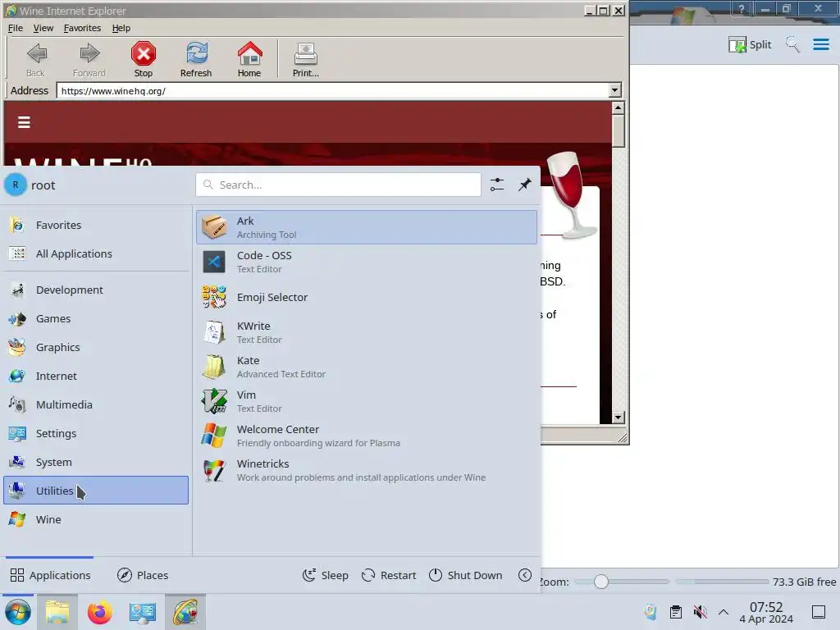Click browser scrollbar up arrow

(x=619, y=107)
